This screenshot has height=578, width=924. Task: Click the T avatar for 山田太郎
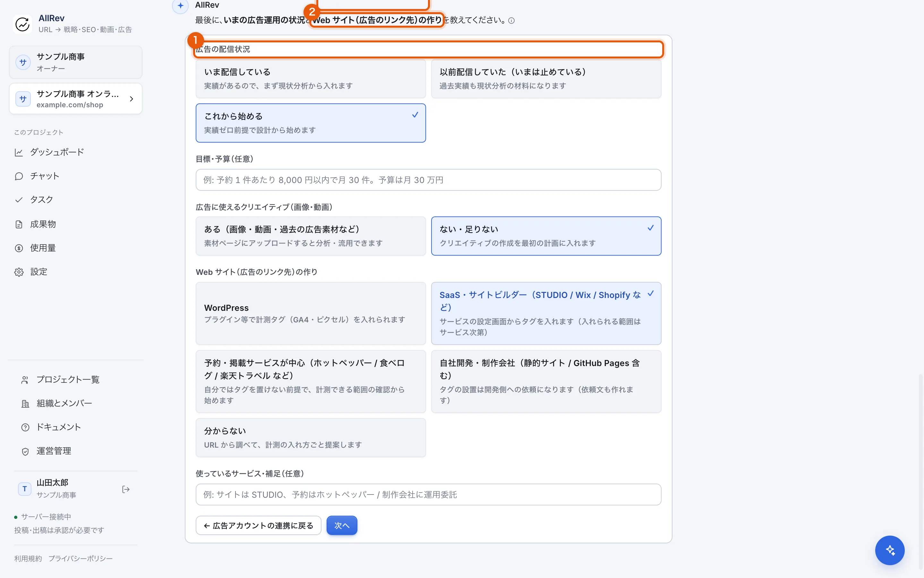25,489
